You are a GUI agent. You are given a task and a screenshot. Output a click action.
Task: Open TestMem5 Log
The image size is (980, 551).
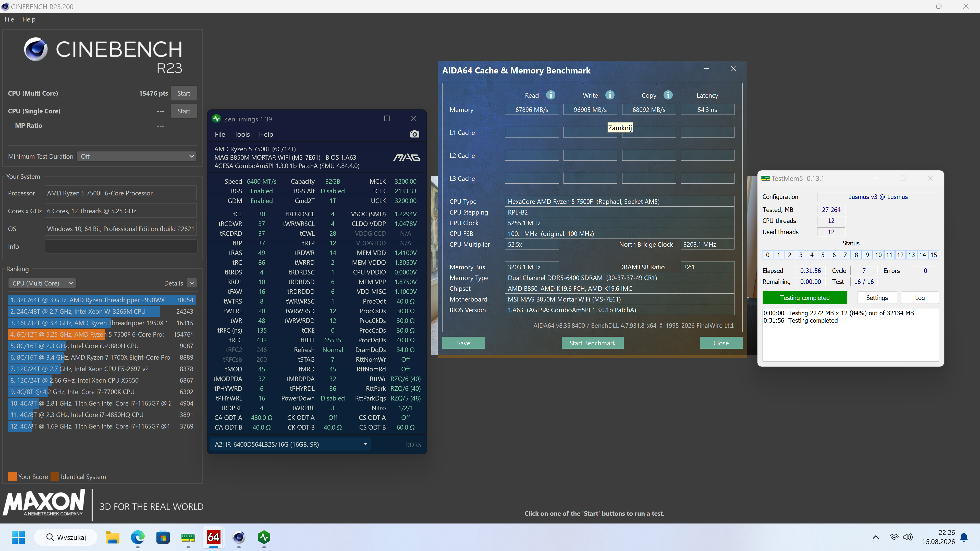point(920,298)
